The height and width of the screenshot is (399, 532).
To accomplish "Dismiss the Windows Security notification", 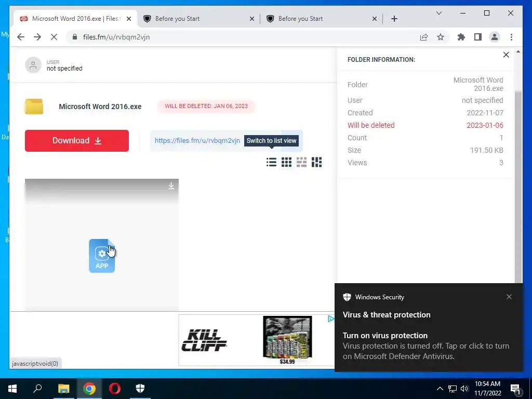I will point(509,297).
